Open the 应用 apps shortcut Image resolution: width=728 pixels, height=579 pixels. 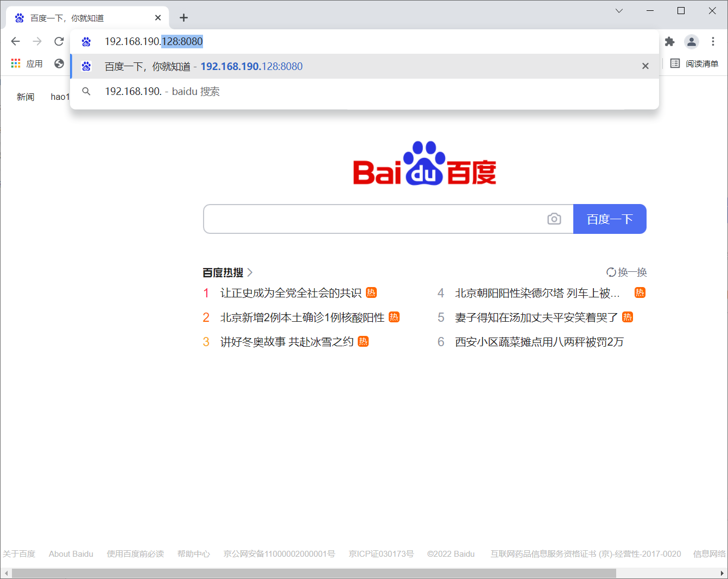tap(27, 63)
